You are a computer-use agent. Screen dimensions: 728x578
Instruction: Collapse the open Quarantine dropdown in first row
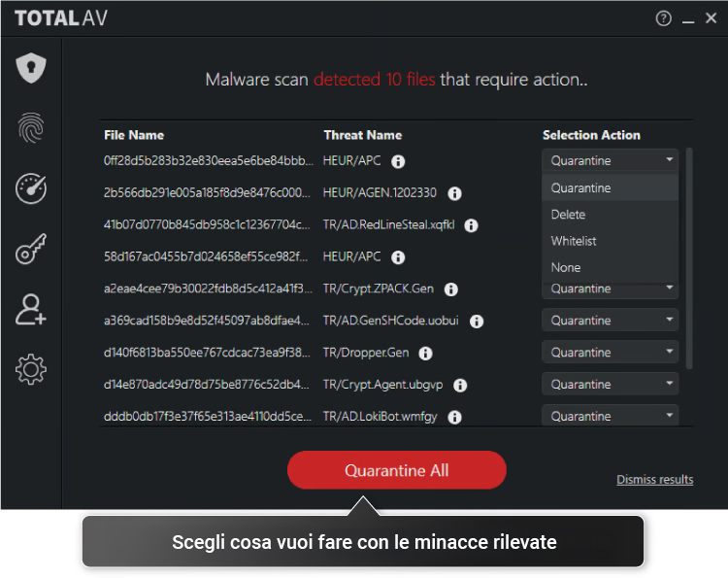pyautogui.click(x=610, y=160)
